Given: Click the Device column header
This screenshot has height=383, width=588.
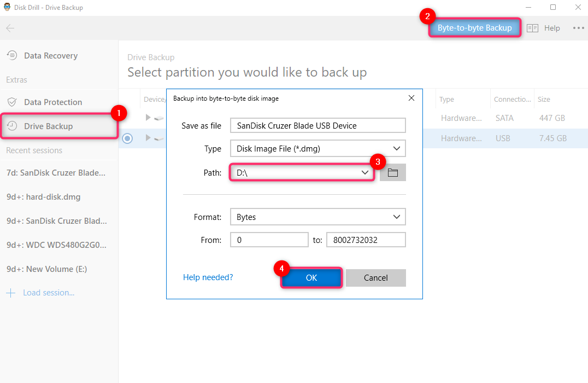Looking at the screenshot, I should [x=154, y=99].
